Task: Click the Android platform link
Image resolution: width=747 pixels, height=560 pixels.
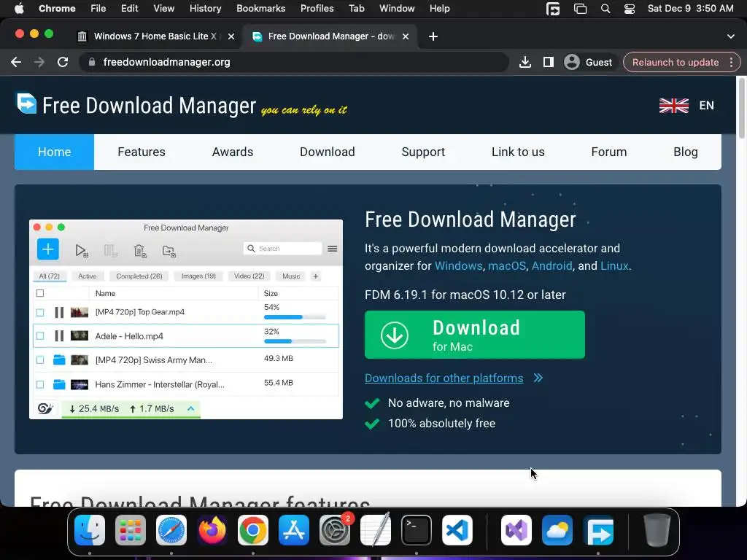Action: click(551, 265)
